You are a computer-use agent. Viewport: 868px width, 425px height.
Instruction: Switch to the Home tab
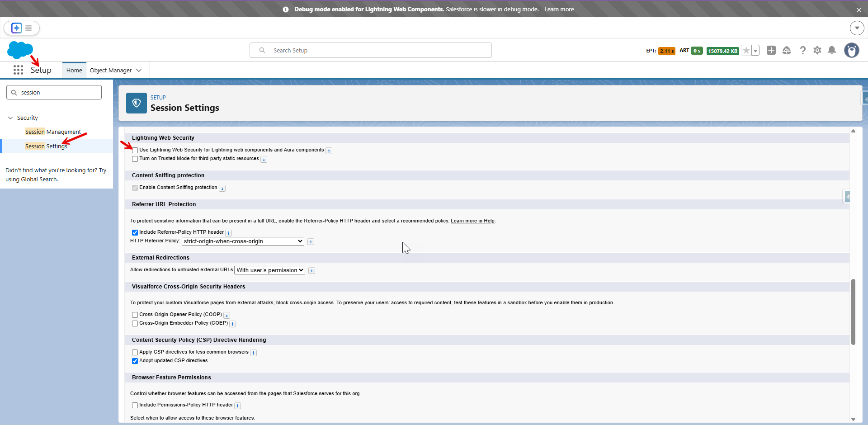(x=74, y=71)
